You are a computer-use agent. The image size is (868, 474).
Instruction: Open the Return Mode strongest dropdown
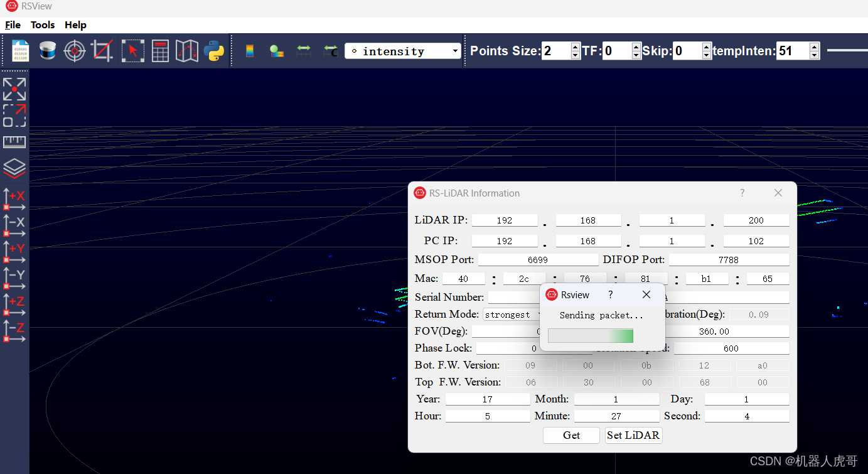tap(512, 315)
